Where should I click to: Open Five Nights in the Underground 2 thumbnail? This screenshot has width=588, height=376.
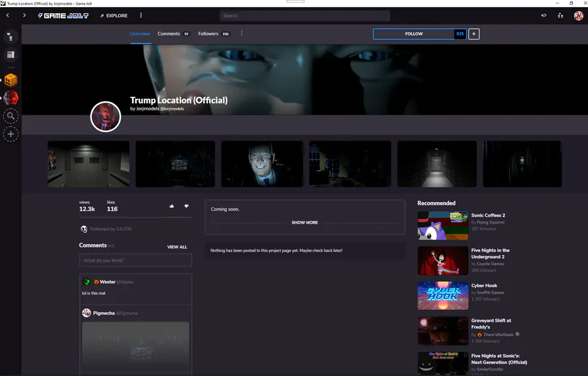[x=443, y=261]
